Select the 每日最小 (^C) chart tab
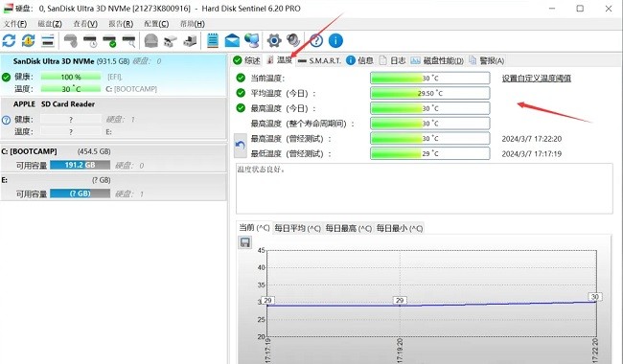The width and height of the screenshot is (623, 364). [400, 228]
